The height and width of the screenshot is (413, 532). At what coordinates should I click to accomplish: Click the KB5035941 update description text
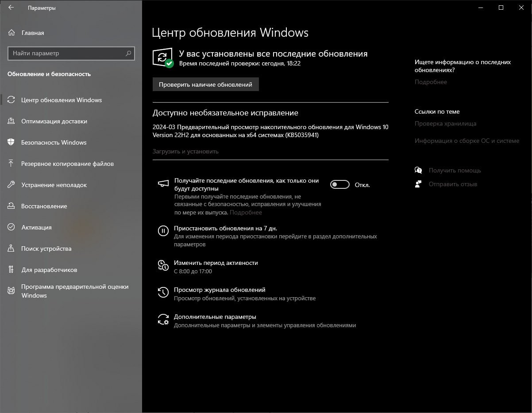point(270,131)
